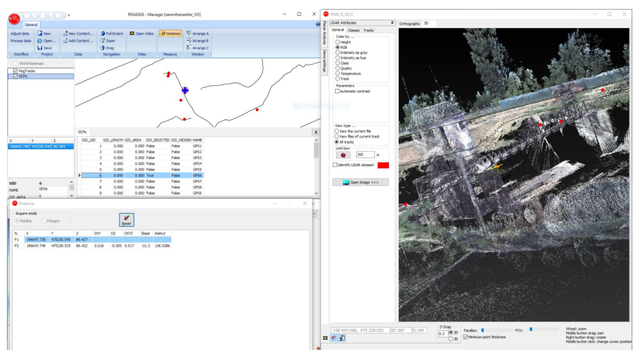The image size is (640, 364).
Task: Enable the Automatic contrast checkbox
Action: tap(337, 91)
